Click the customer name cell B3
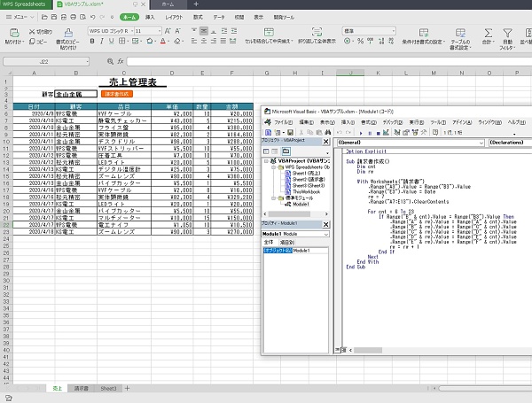532x403 pixels. (75, 94)
